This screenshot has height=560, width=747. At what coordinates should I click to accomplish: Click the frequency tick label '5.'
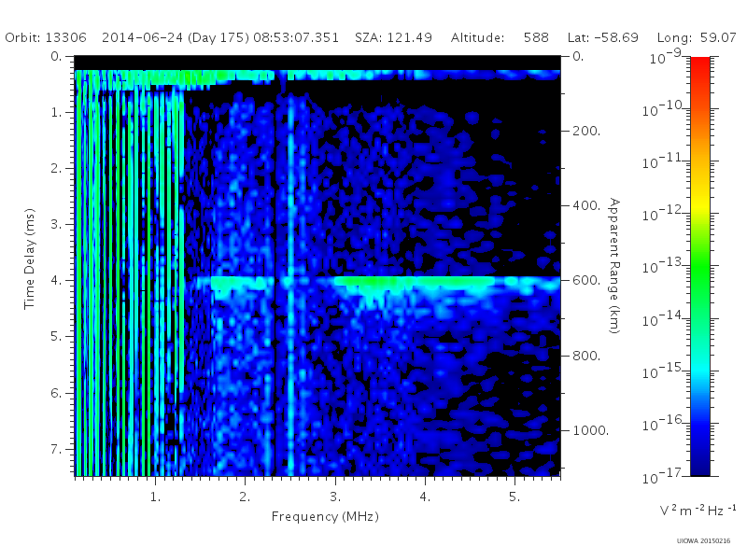514,497
